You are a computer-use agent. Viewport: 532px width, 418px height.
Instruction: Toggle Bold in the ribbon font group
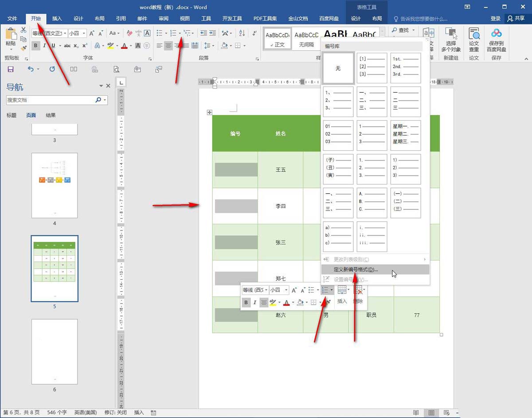point(35,46)
